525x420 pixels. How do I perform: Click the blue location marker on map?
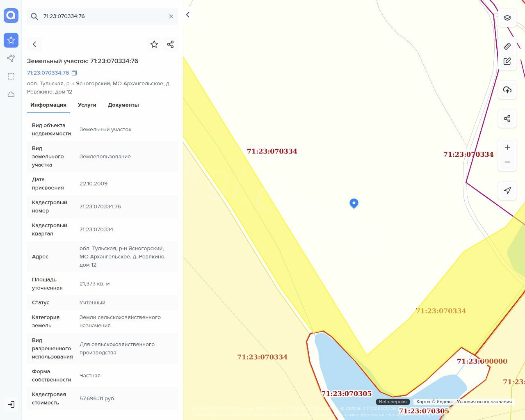coord(354,203)
